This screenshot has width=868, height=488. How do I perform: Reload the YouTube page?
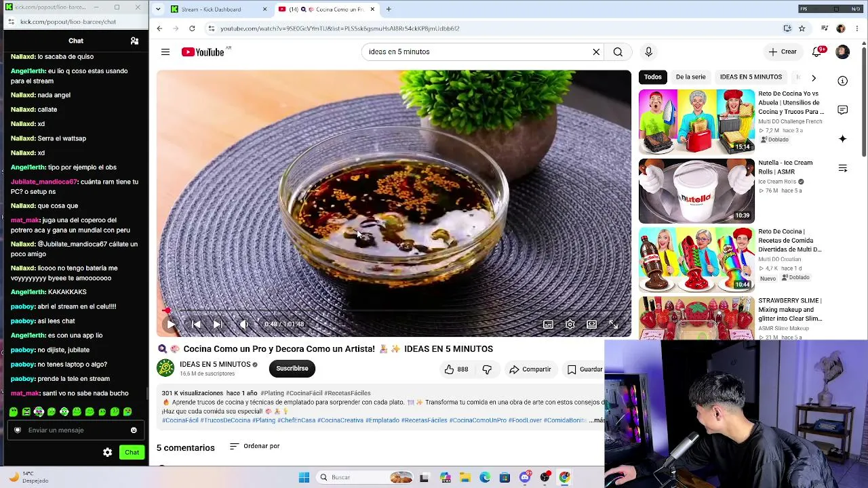192,28
